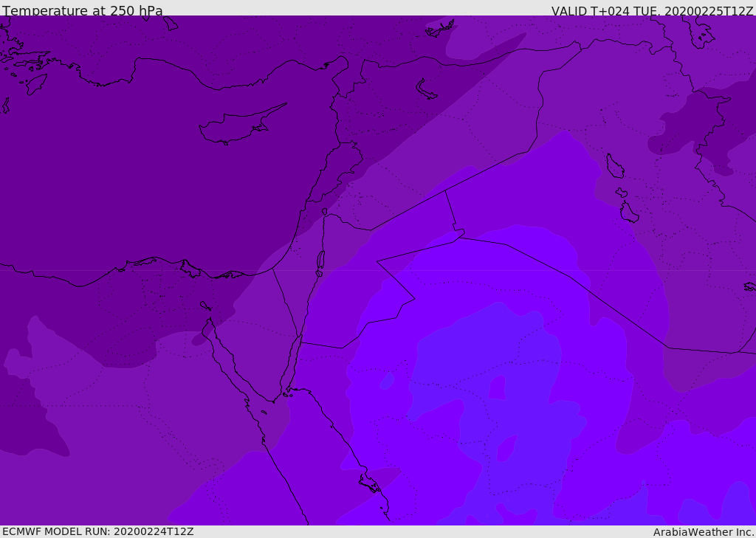This screenshot has width=756, height=538.
Task: Click the island of Cyprus on the map
Action: [x=241, y=125]
